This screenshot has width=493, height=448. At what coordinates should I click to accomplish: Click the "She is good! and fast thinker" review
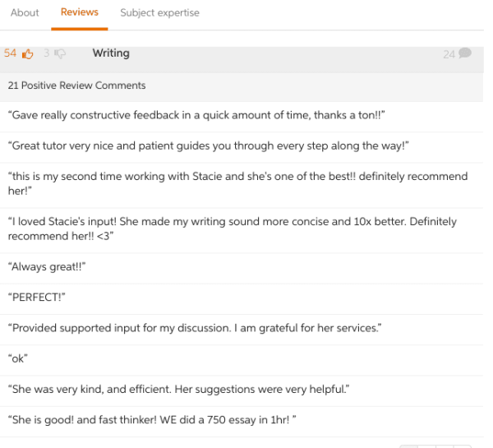point(242,420)
